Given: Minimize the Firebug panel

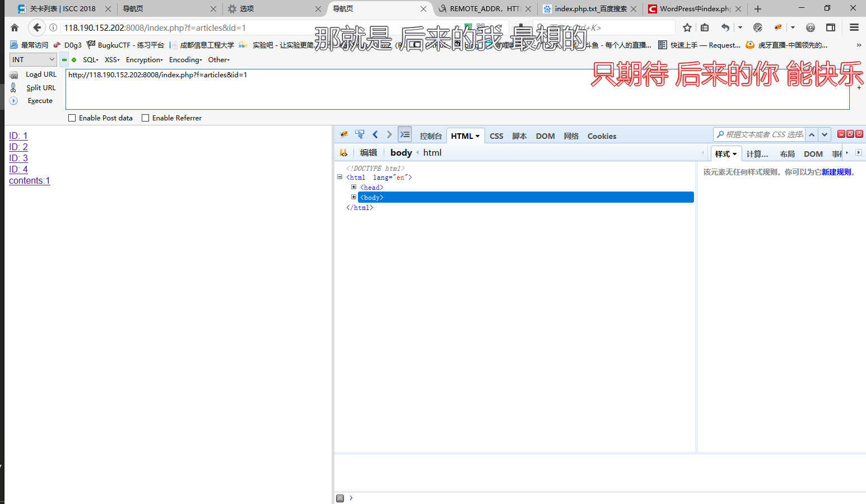Looking at the screenshot, I should point(841,134).
